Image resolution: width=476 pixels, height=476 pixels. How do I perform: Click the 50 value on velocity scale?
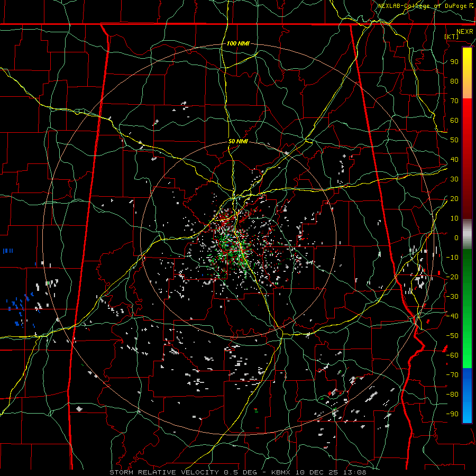coord(454,140)
